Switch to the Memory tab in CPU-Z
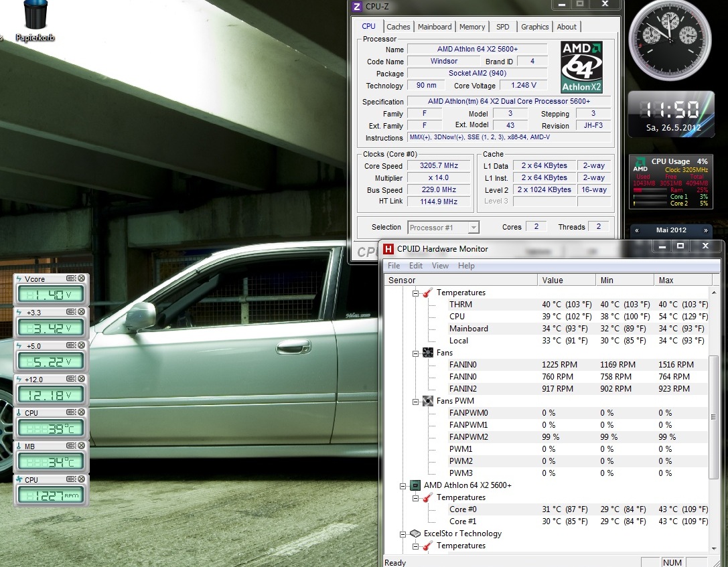This screenshot has width=728, height=567. (x=472, y=27)
